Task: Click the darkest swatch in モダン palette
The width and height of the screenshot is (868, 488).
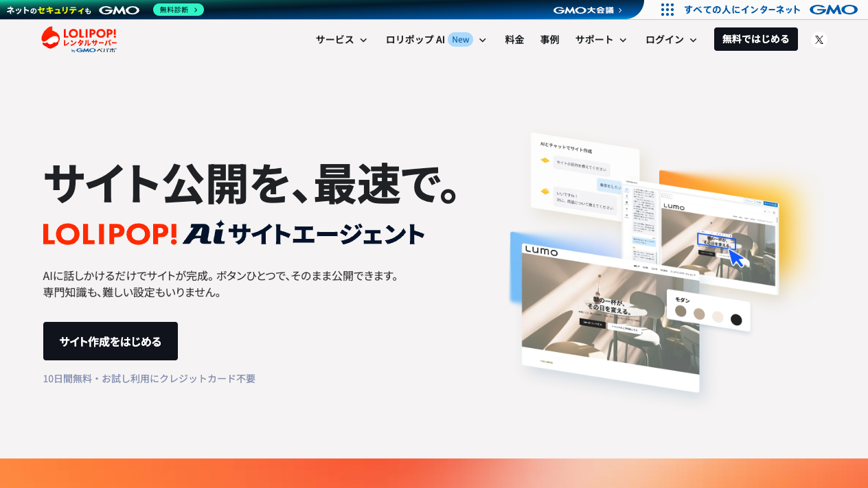Action: (x=736, y=319)
